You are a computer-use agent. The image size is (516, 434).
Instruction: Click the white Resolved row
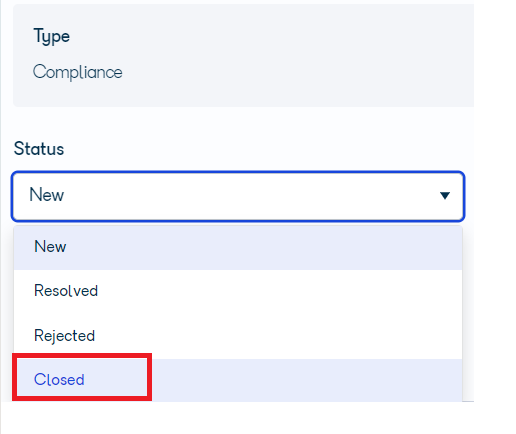pos(238,291)
